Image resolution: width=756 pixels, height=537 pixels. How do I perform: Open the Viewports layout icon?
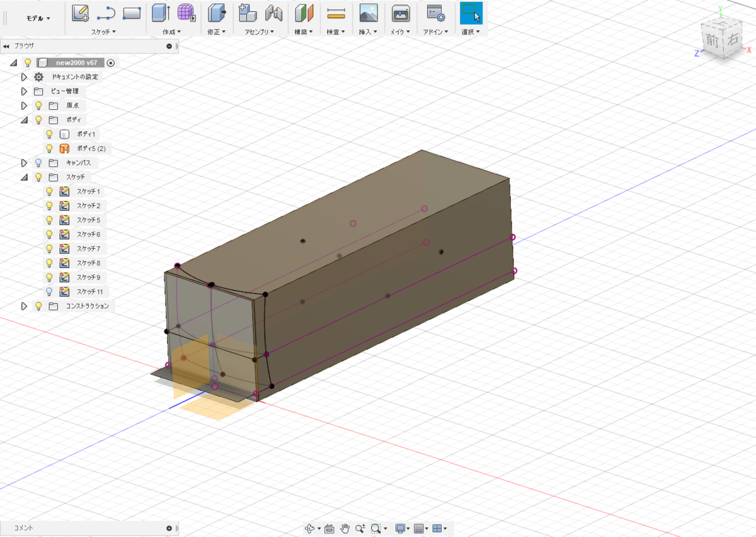(437, 528)
